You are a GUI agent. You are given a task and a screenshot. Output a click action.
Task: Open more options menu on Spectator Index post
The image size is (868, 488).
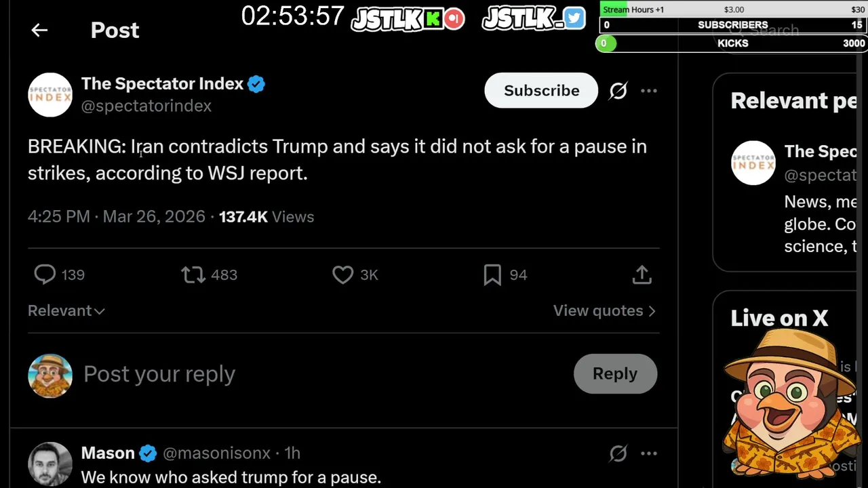649,91
